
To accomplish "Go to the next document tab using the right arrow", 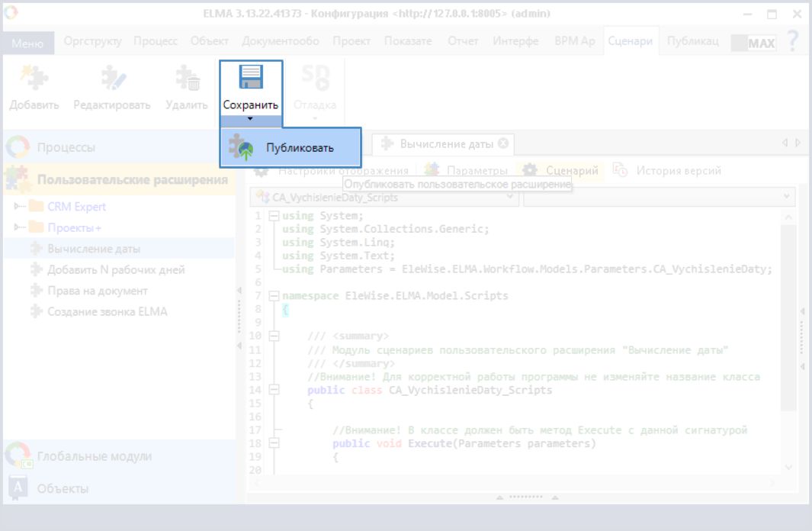I will (x=798, y=143).
